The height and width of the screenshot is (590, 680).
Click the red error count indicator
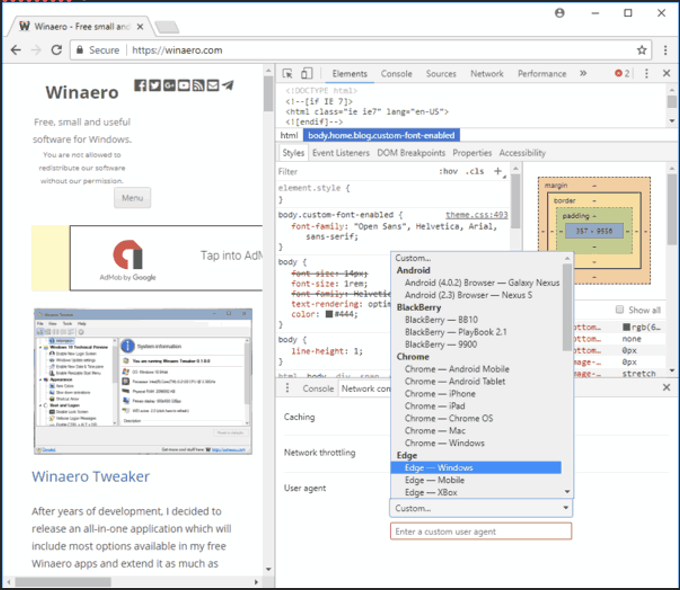pos(622,74)
